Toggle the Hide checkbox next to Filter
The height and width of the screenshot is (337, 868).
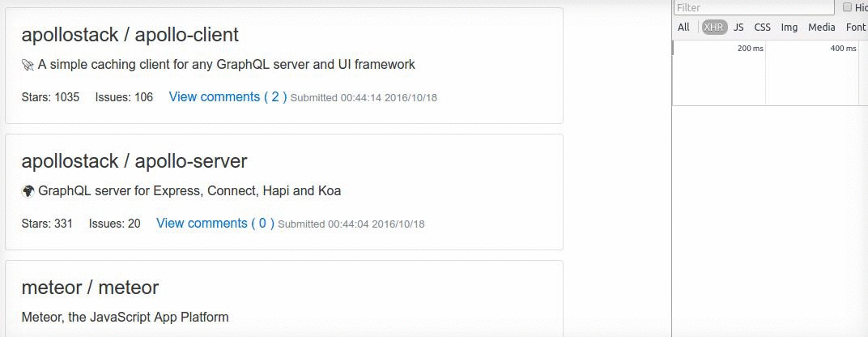click(847, 7)
